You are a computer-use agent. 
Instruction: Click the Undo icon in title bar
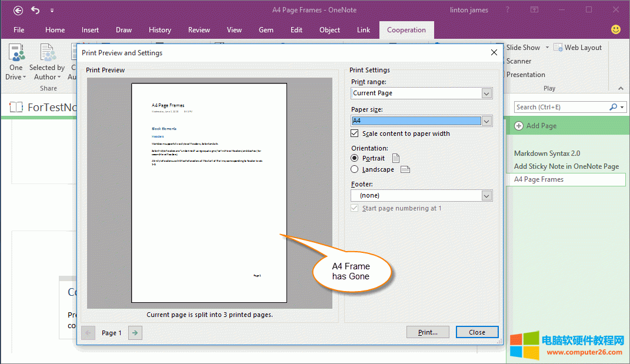click(35, 10)
